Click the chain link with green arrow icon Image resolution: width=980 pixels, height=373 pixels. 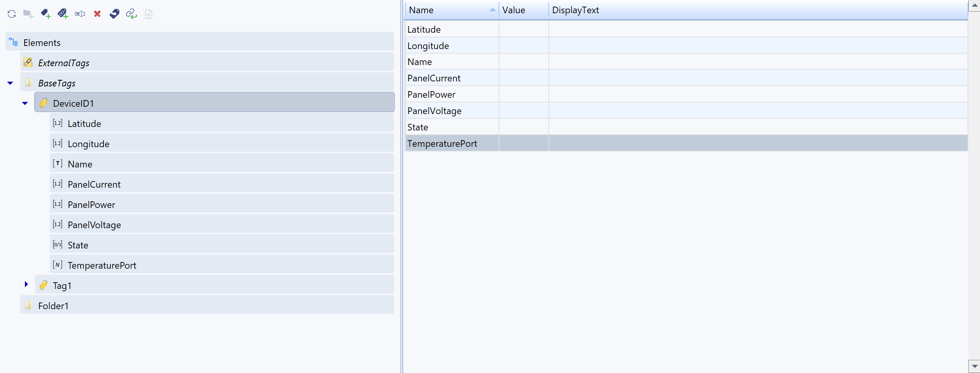pos(132,14)
